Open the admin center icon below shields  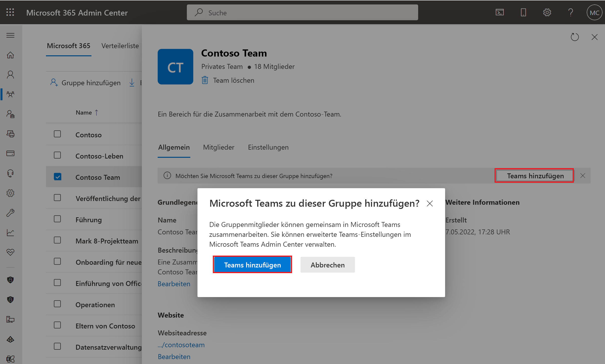[10, 319]
